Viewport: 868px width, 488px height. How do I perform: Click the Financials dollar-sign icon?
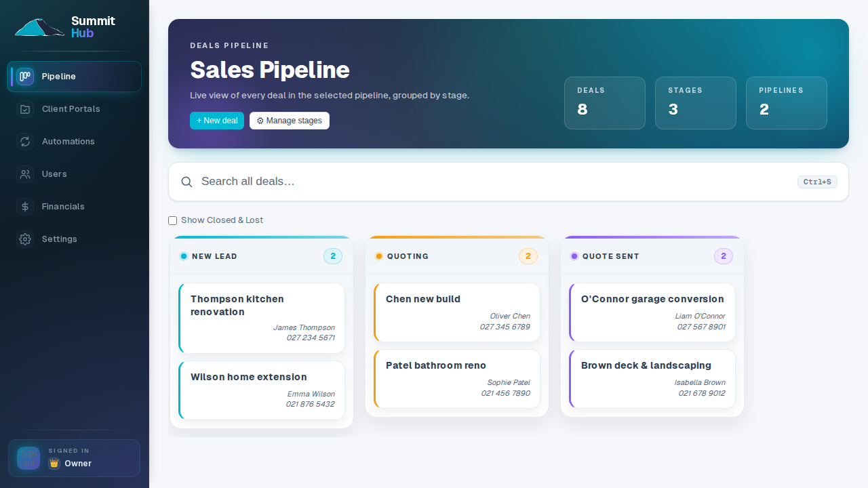[25, 207]
